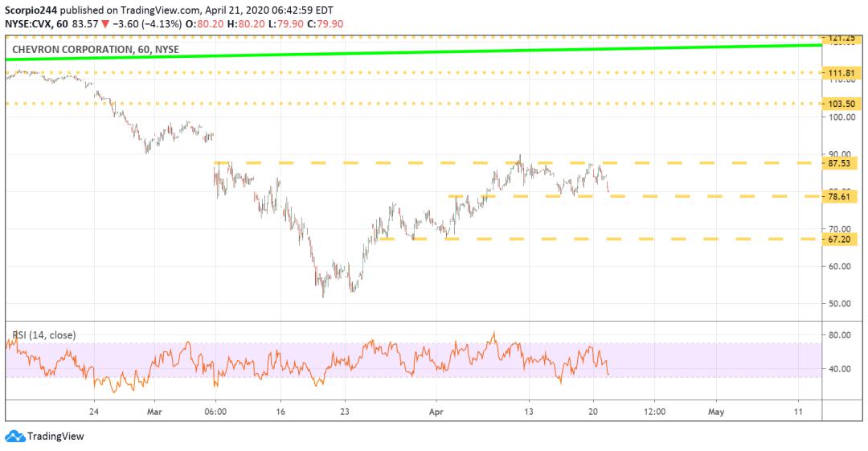868x451 pixels.
Task: Click the TradingView text link
Action: coord(55,437)
